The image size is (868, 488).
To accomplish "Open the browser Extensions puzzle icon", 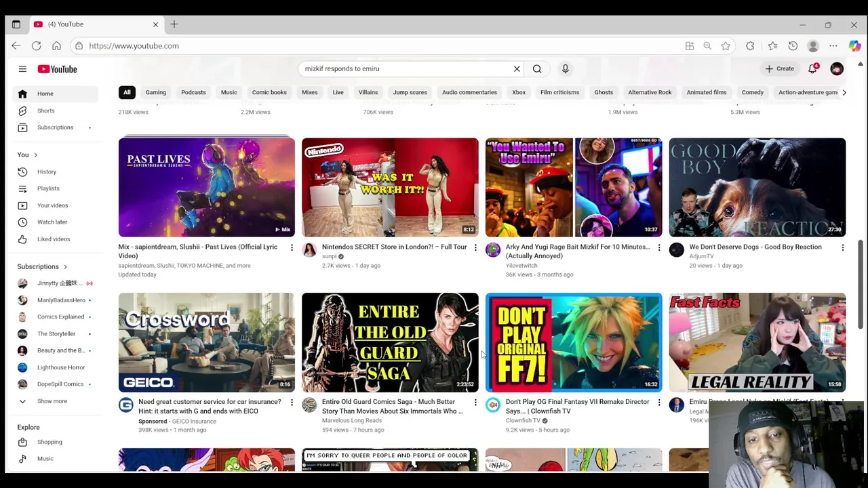I will [750, 45].
